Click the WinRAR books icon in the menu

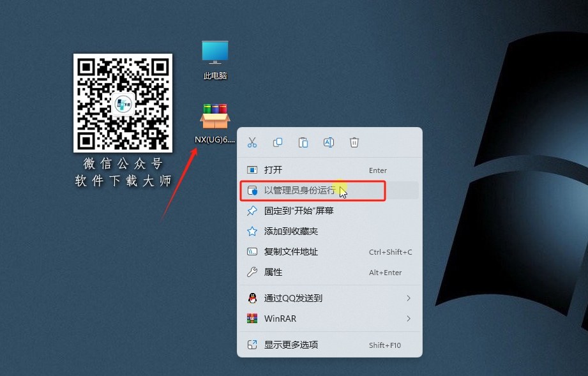(x=251, y=318)
